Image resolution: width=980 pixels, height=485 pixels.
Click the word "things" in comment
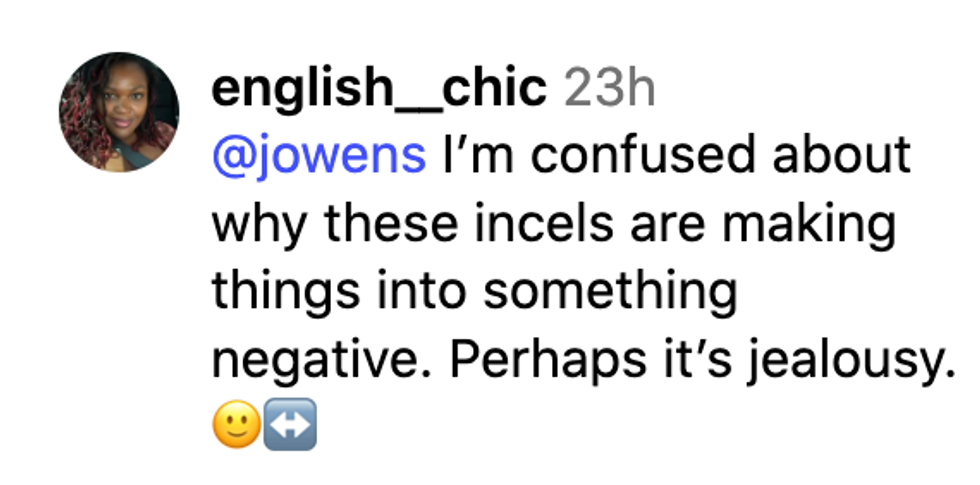[x=272, y=293]
